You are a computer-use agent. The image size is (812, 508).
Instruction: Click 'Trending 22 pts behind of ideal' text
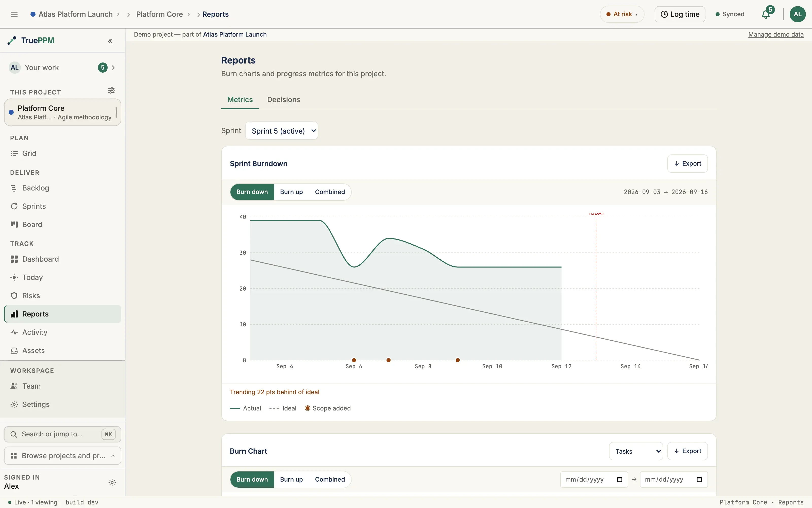(275, 392)
